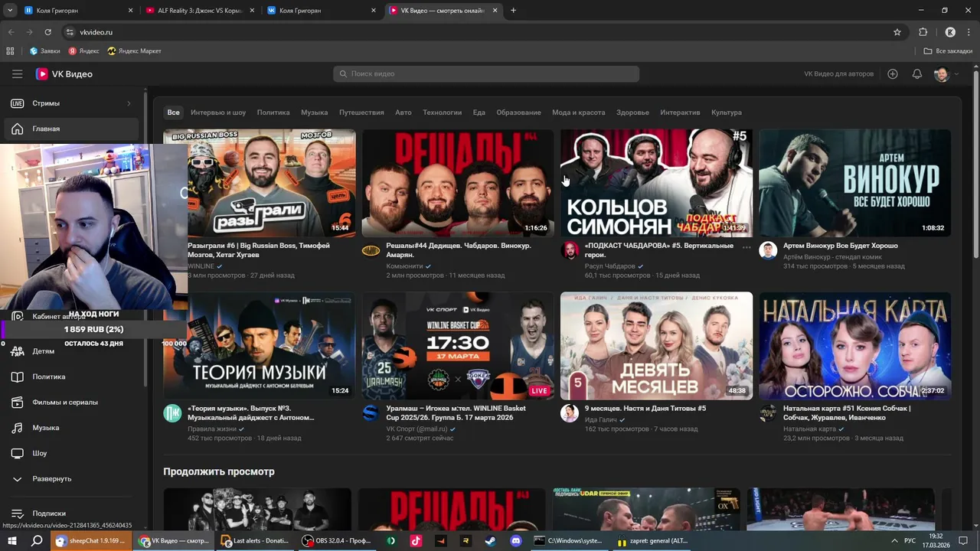Select the Интервью и шоу tab
Screen dimensions: 980x551
pos(218,112)
